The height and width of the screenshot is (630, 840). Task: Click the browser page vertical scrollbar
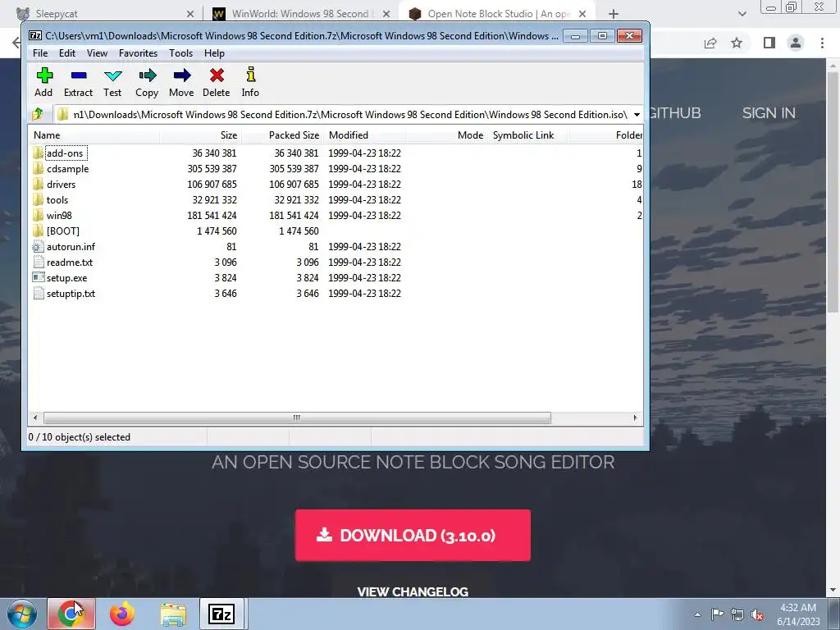coord(833,190)
